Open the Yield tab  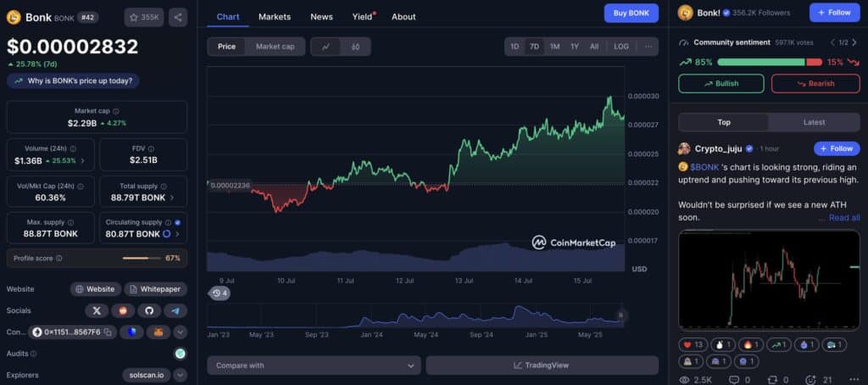pos(363,17)
